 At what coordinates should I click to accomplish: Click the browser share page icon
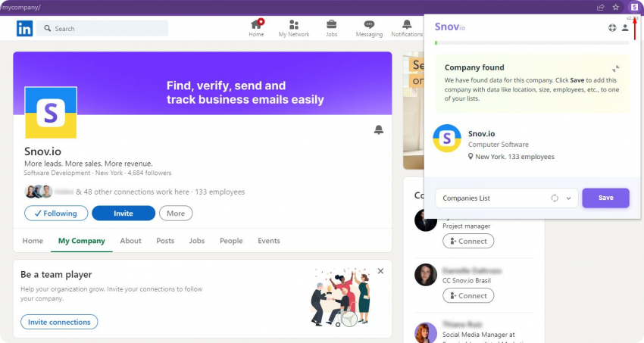(x=601, y=7)
